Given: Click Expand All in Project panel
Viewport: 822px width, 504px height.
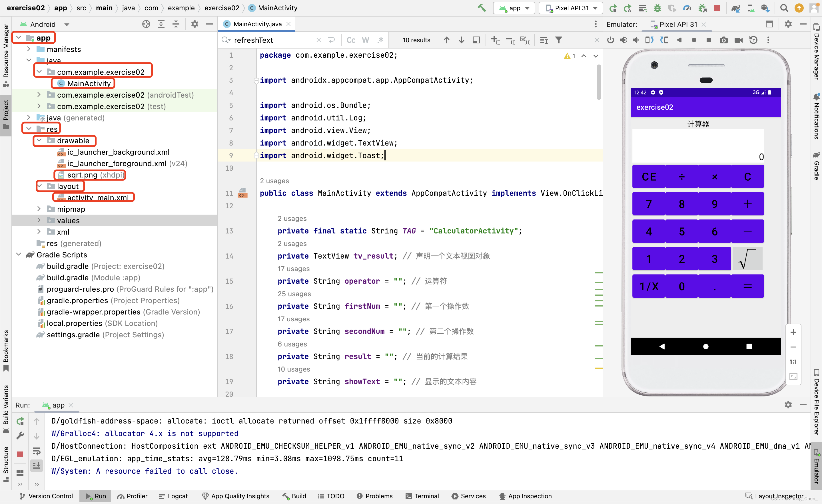Looking at the screenshot, I should pos(161,24).
